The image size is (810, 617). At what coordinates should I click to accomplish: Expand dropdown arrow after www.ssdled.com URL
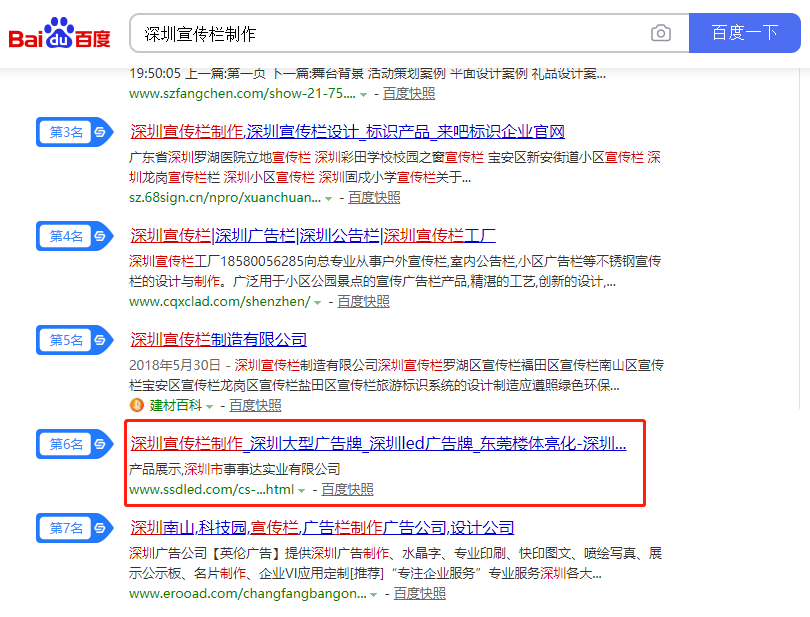tap(302, 490)
